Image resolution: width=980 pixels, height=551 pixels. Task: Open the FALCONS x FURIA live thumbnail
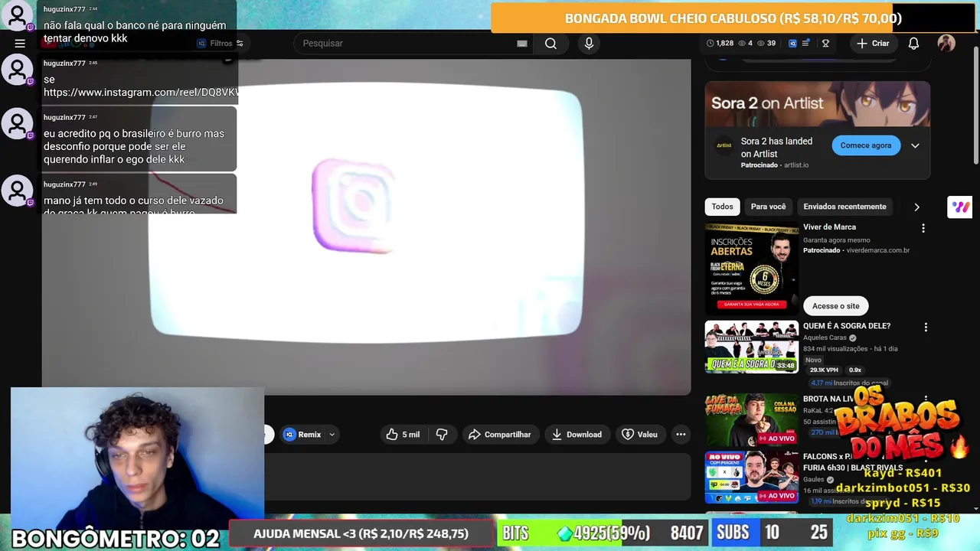click(x=752, y=477)
